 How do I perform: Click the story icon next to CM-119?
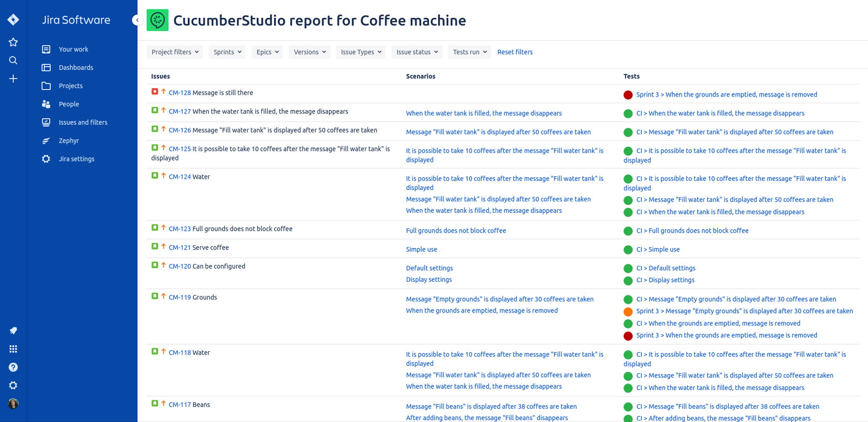point(155,296)
